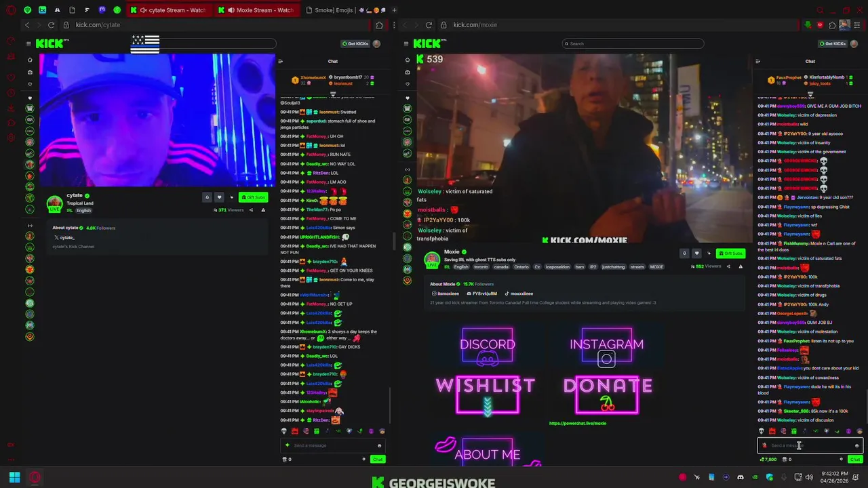Click green Chat send button in cytate chat
The height and width of the screenshot is (488, 868).
tap(378, 460)
